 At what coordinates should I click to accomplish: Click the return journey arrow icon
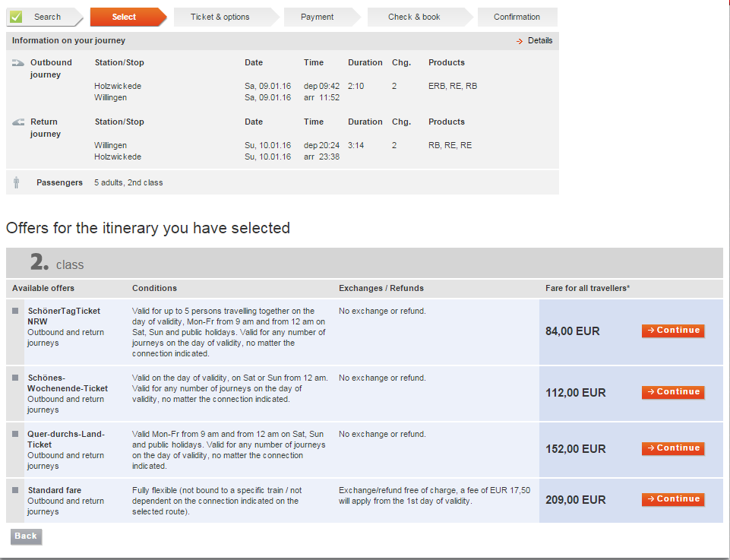tap(18, 122)
